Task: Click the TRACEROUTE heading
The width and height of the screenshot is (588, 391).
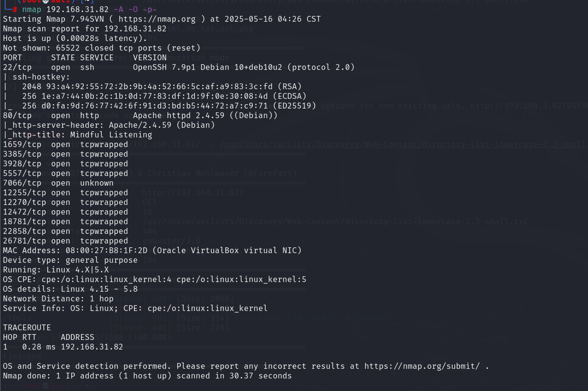Action: [27, 327]
